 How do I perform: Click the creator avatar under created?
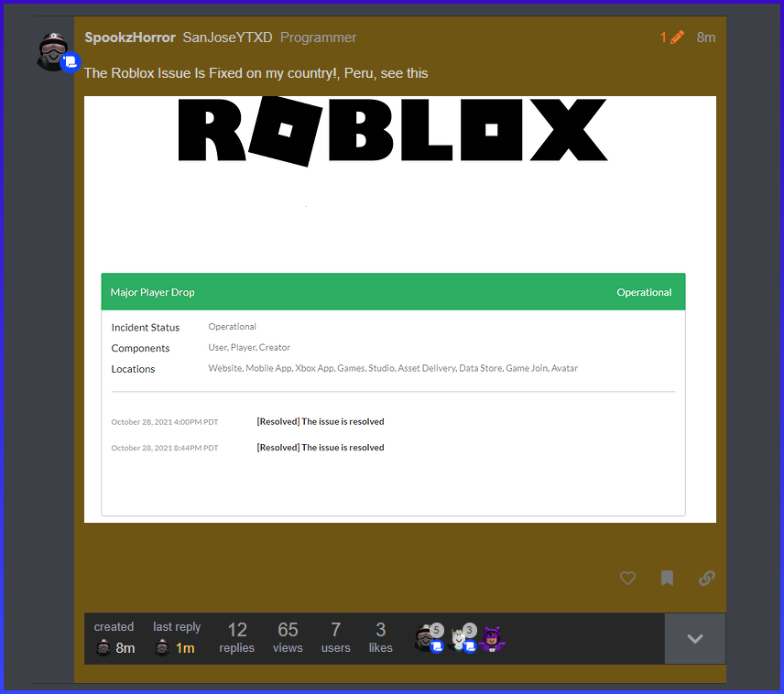103,648
